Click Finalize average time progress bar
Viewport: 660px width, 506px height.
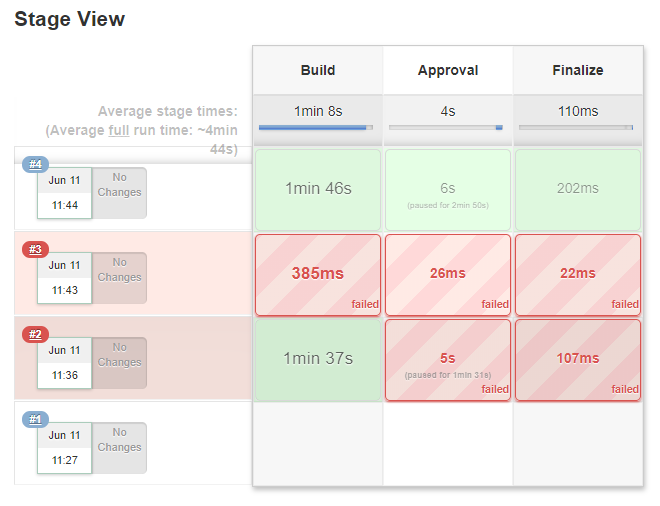pyautogui.click(x=576, y=128)
